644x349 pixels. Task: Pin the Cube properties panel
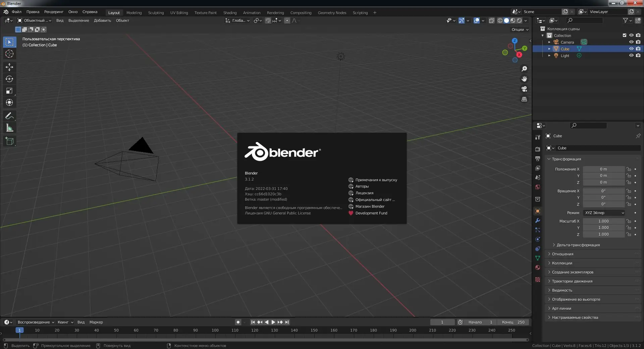click(x=638, y=136)
